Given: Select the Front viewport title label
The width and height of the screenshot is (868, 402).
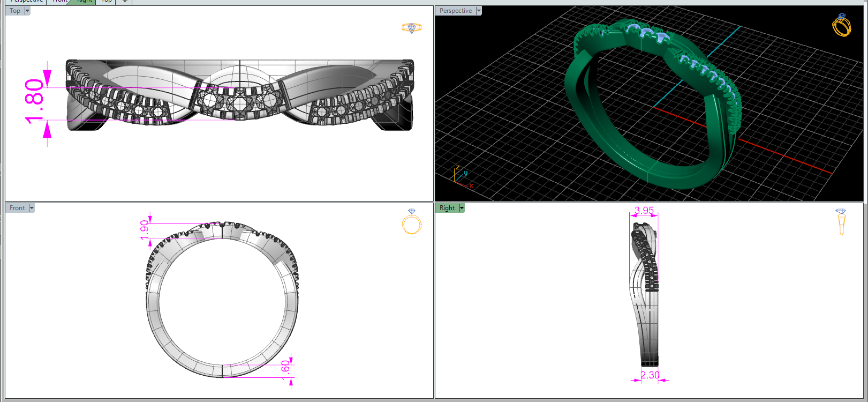Looking at the screenshot, I should [17, 208].
